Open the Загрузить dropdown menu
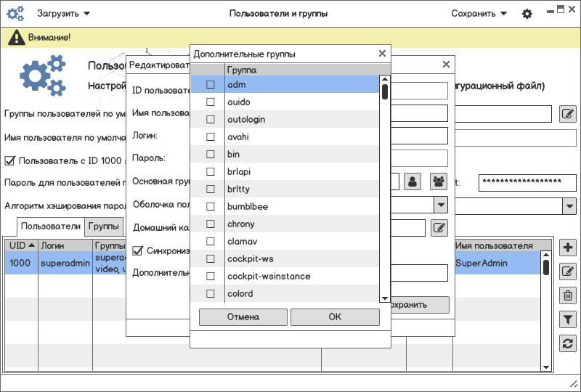581x392 pixels. coord(63,14)
